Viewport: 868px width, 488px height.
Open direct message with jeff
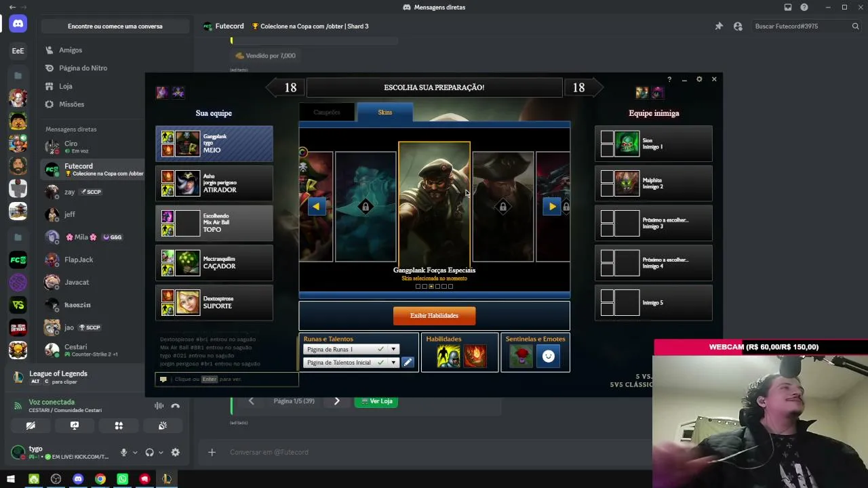coord(94,214)
